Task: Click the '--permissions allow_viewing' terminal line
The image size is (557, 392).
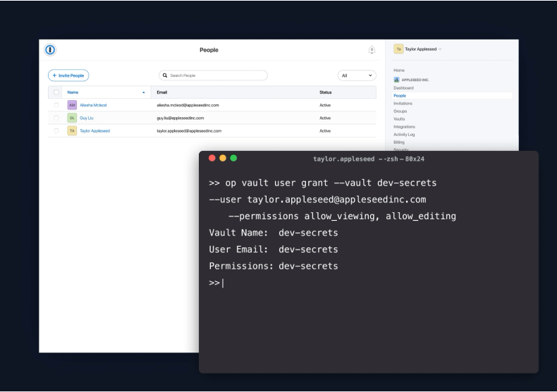Action: (x=342, y=216)
